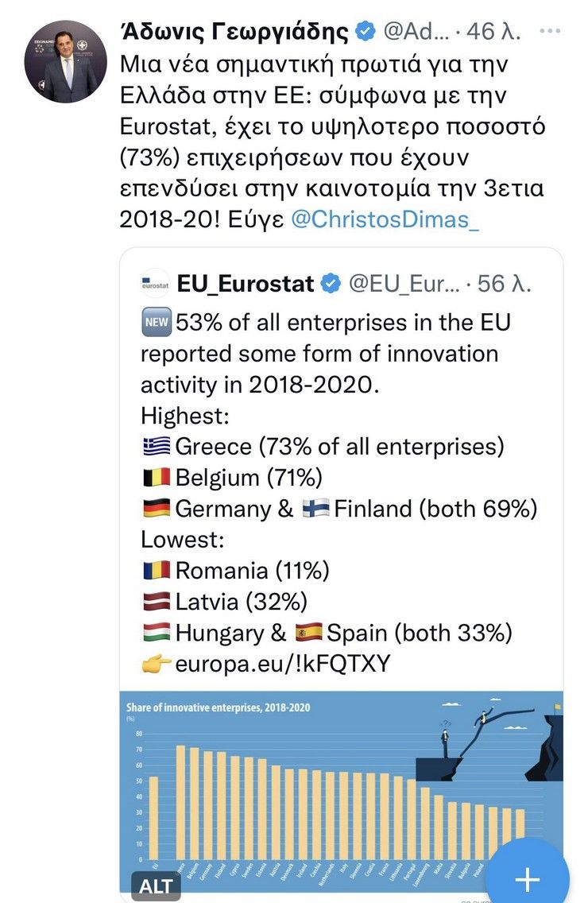Tap the main tweet Greek text body

point(332,141)
